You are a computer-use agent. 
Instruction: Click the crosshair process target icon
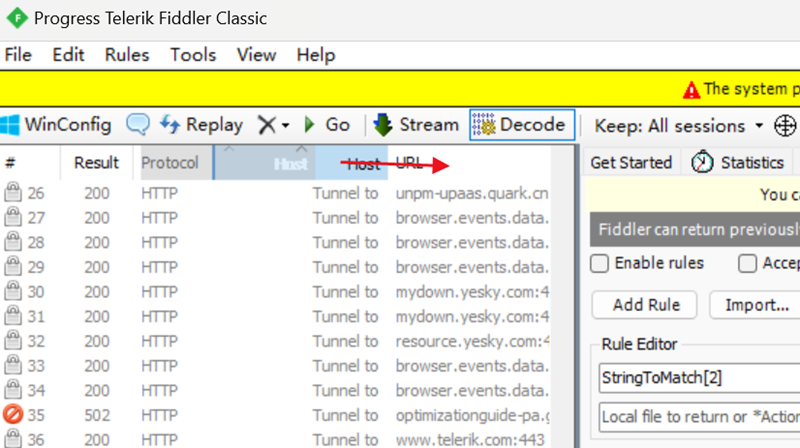(785, 126)
